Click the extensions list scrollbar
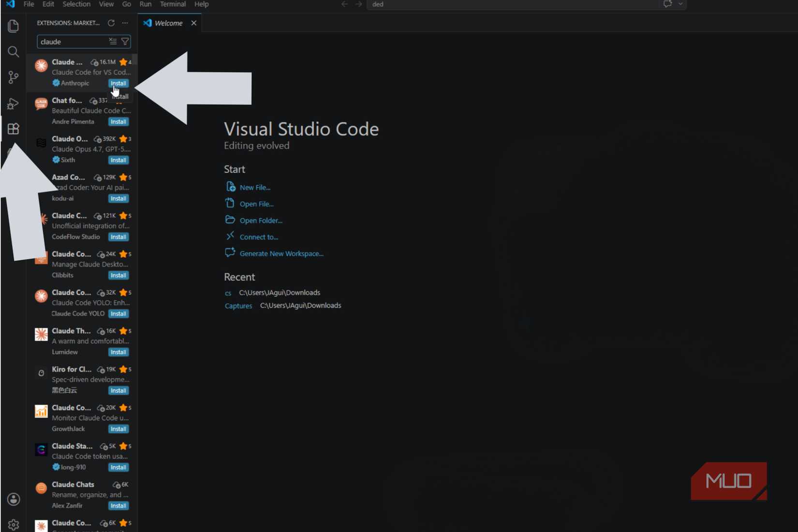The height and width of the screenshot is (532, 798). coord(135,59)
